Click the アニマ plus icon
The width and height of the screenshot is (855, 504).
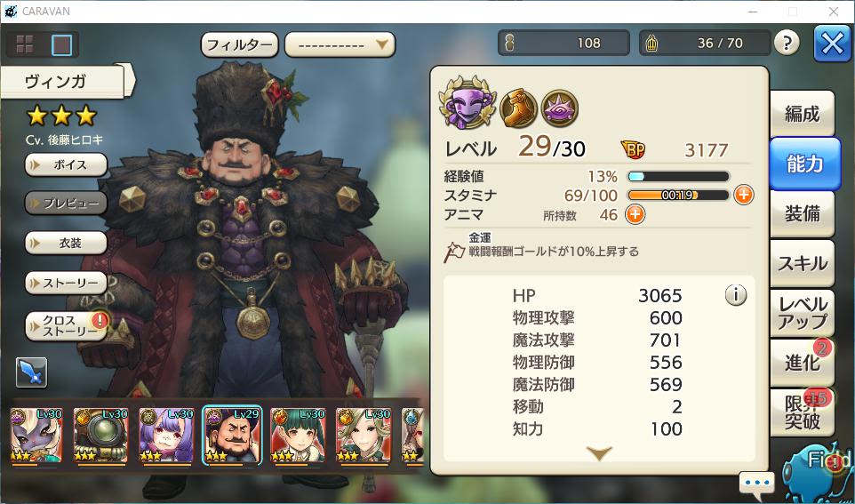coord(635,214)
